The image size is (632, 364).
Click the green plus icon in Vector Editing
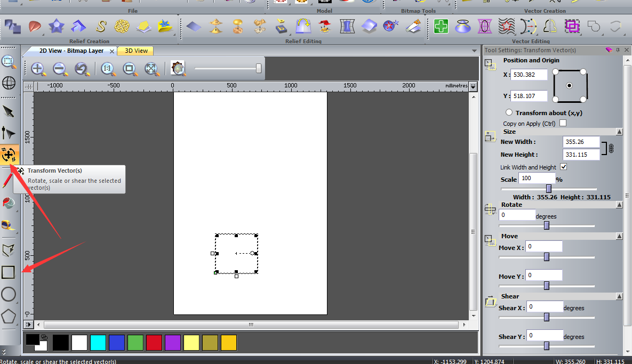tap(441, 26)
